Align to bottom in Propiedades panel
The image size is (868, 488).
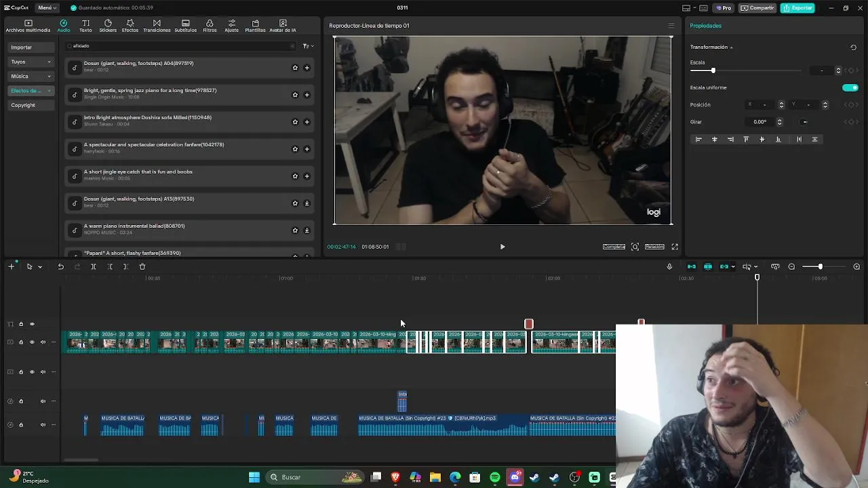click(778, 140)
